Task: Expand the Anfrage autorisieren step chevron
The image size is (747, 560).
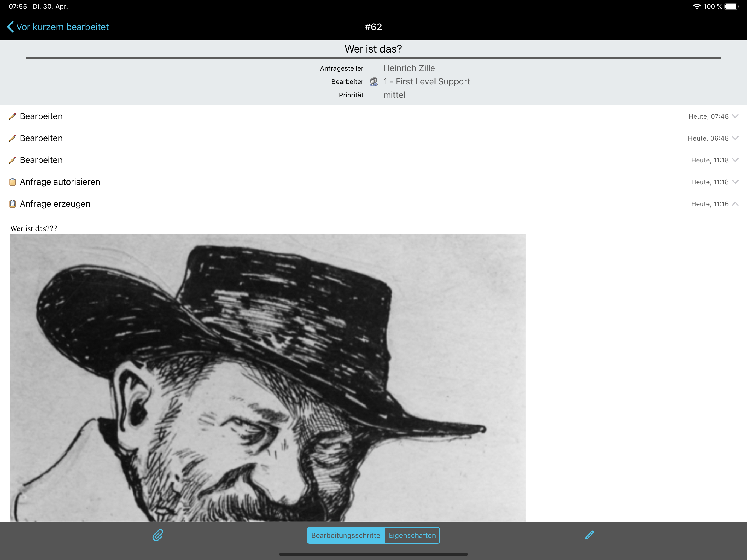Action: tap(735, 182)
